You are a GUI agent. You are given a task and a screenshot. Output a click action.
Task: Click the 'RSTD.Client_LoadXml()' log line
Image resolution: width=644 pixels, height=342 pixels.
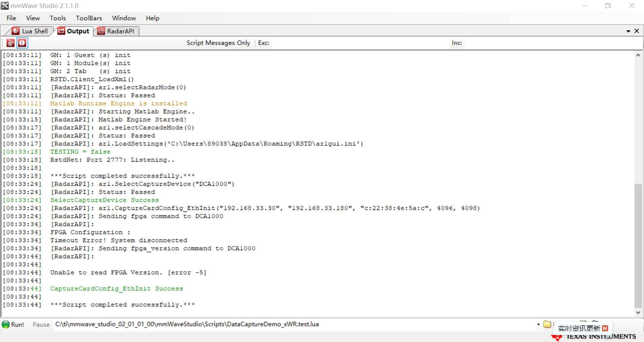click(x=92, y=79)
